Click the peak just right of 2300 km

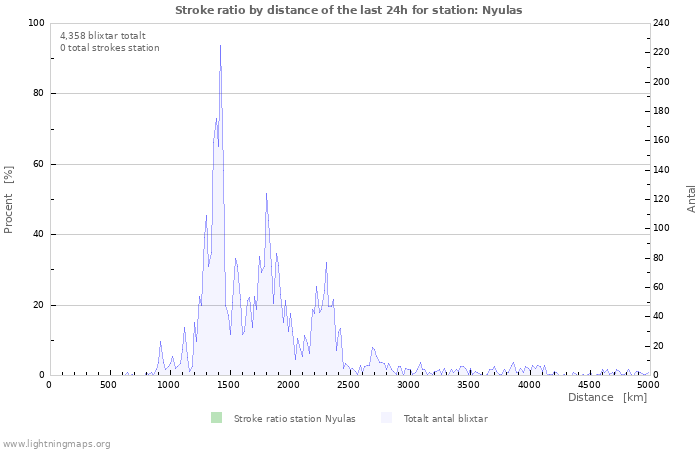326,263
